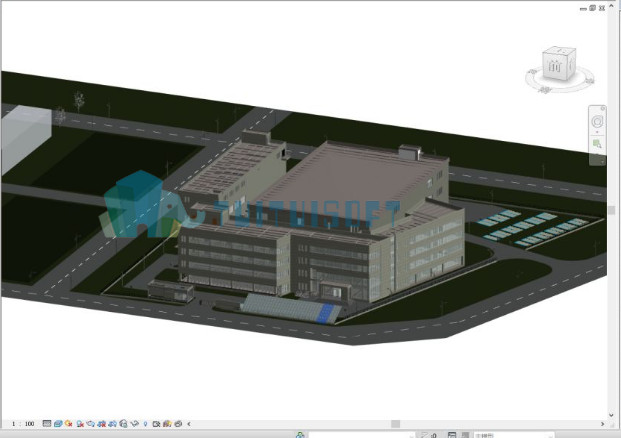Viewport: 621px width, 438px height.
Task: Click the vertical scrollbar up arrow
Action: pos(611,6)
